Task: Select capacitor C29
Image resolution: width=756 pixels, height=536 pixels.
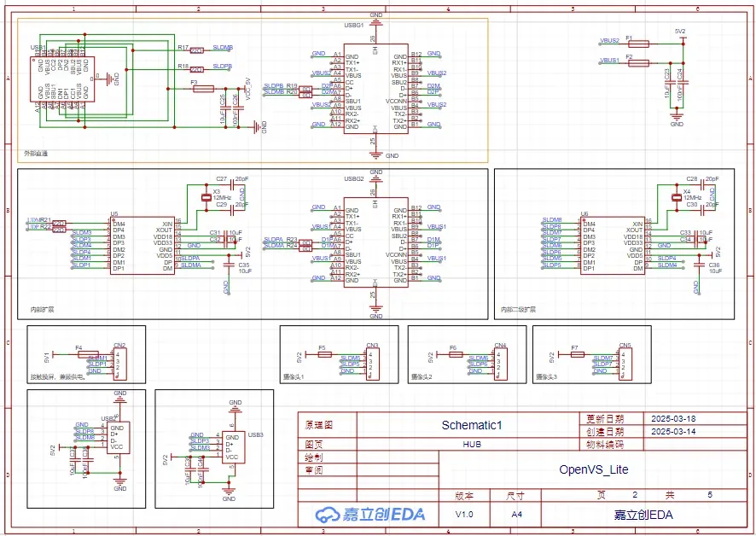Action: tap(232, 210)
